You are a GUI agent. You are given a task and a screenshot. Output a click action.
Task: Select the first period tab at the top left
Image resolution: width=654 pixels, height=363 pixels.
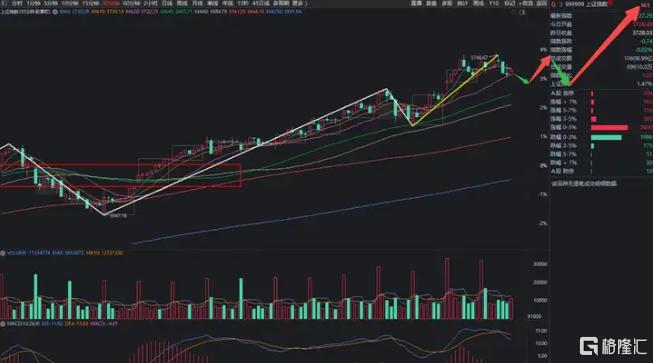[x=17, y=3]
